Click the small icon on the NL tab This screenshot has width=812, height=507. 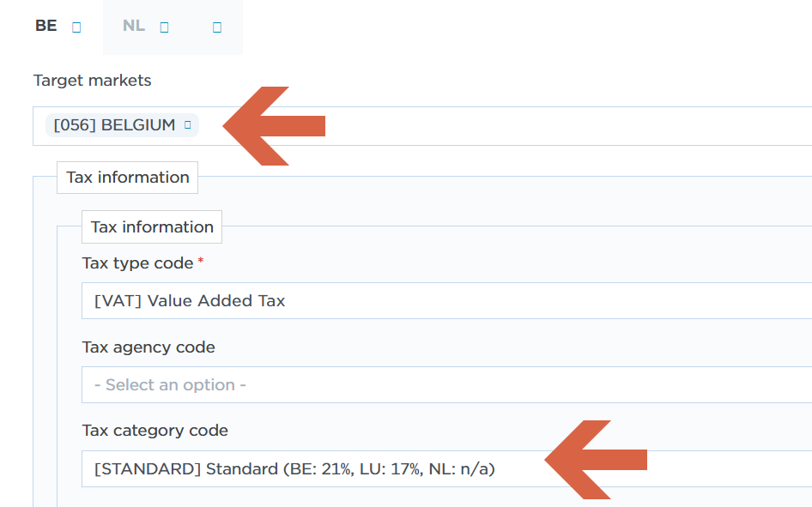[164, 27]
